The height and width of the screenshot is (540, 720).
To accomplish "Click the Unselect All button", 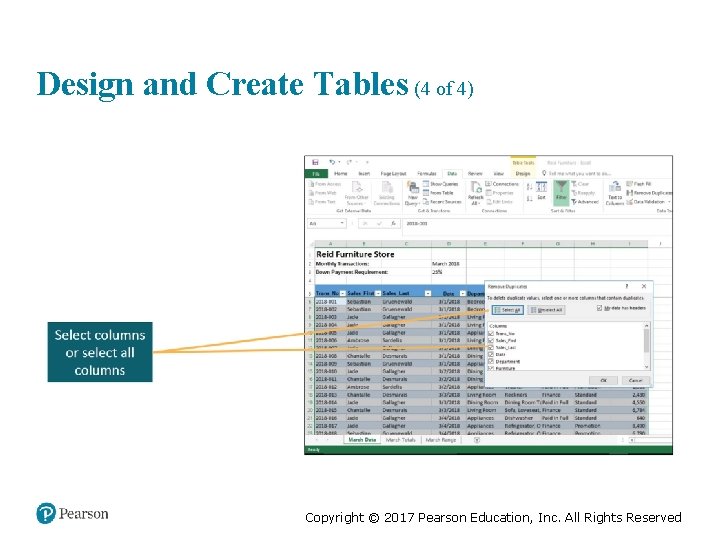I will pos(546,310).
